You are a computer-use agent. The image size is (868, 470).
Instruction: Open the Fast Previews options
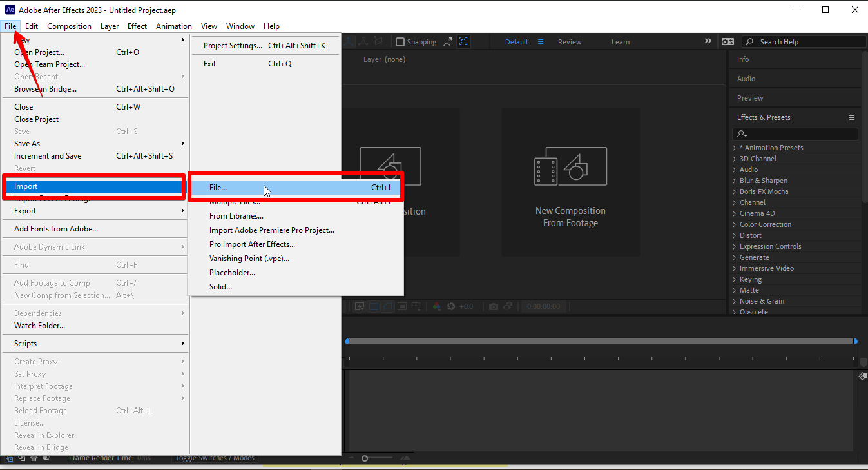[x=359, y=306]
